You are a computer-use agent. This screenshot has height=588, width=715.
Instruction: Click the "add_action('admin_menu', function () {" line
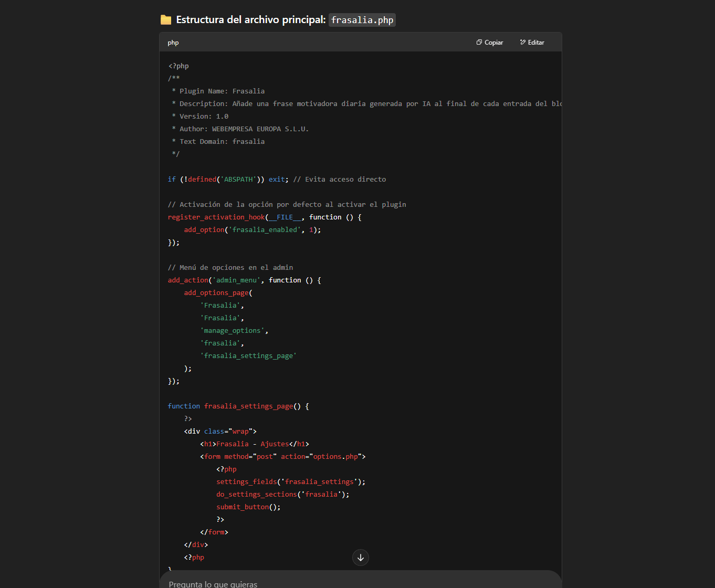pyautogui.click(x=245, y=280)
